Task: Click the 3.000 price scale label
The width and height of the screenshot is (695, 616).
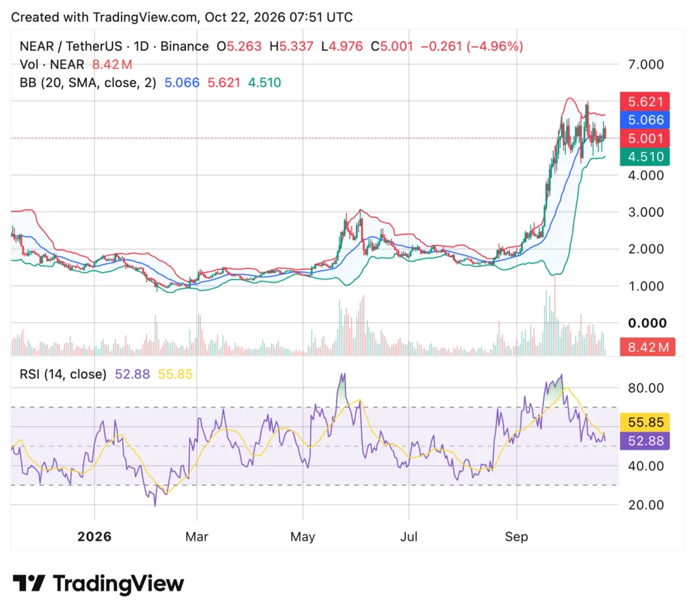Action: point(646,212)
